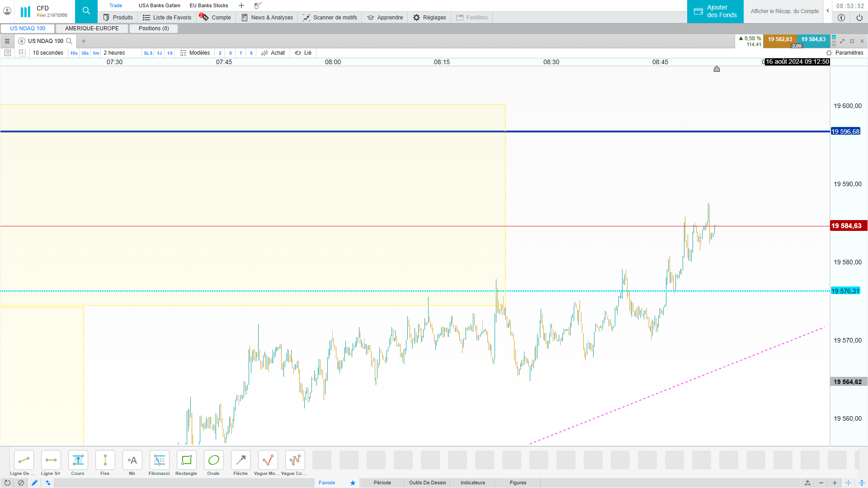This screenshot has width=868, height=488.
Task: Open the 10 secondes interval dropdown
Action: click(48, 53)
